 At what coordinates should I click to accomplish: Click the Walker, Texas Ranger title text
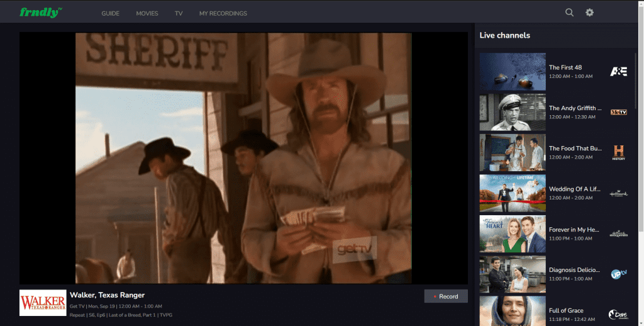click(x=107, y=295)
